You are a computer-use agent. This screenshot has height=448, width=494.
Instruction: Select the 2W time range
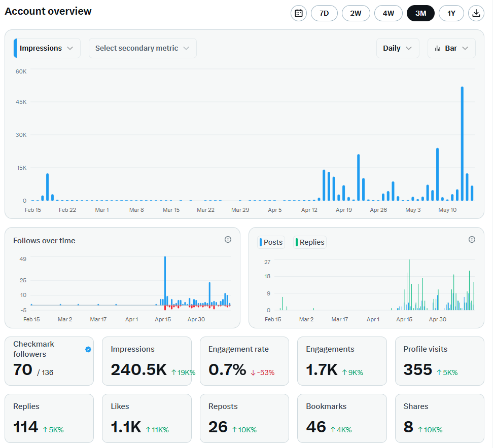(x=356, y=13)
